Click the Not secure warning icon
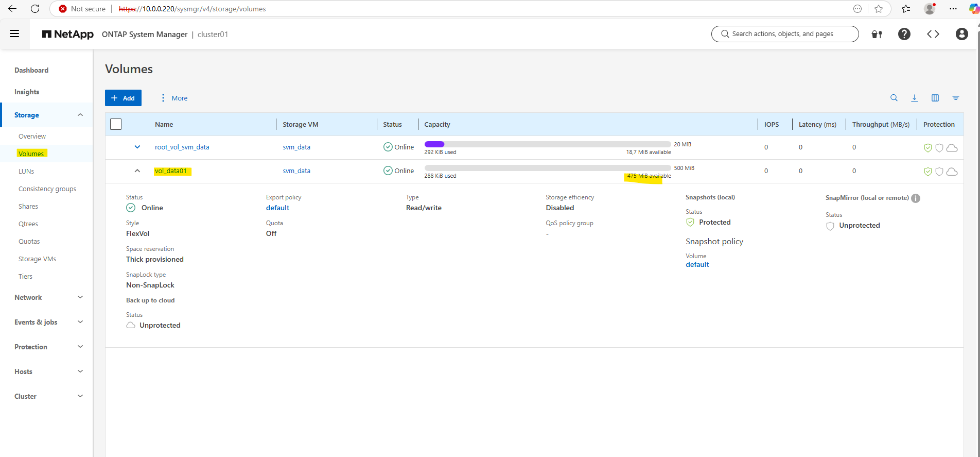Image resolution: width=980 pixels, height=457 pixels. pos(63,9)
